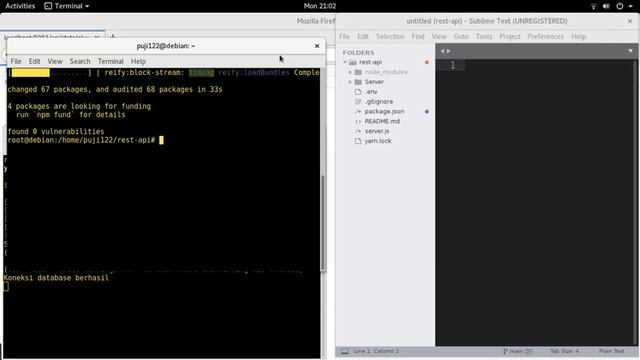Open Sublime Text File menu
This screenshot has height=360, width=640.
pos(344,36)
